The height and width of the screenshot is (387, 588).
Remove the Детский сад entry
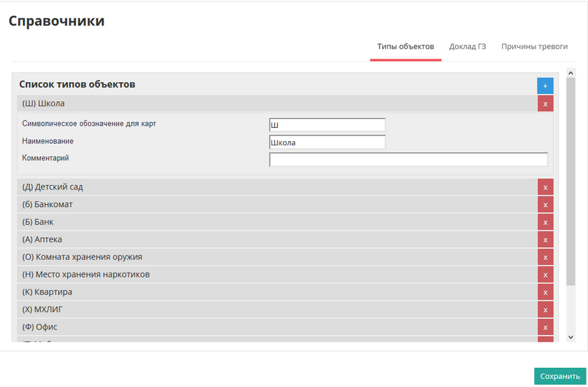click(545, 187)
